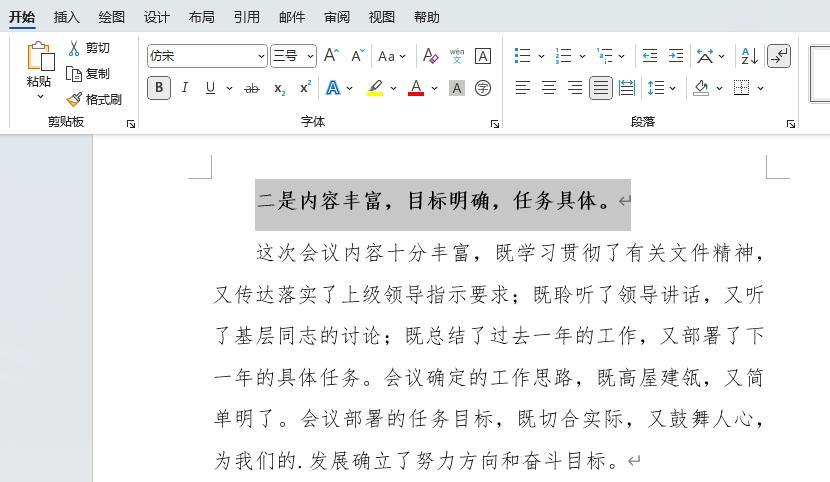
Task: Toggle justify alignment button
Action: [x=601, y=88]
